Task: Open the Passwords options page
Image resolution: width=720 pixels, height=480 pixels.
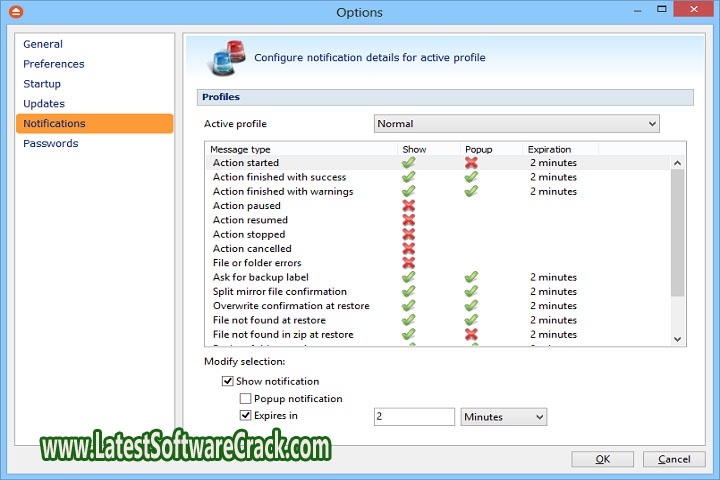Action: [x=51, y=143]
